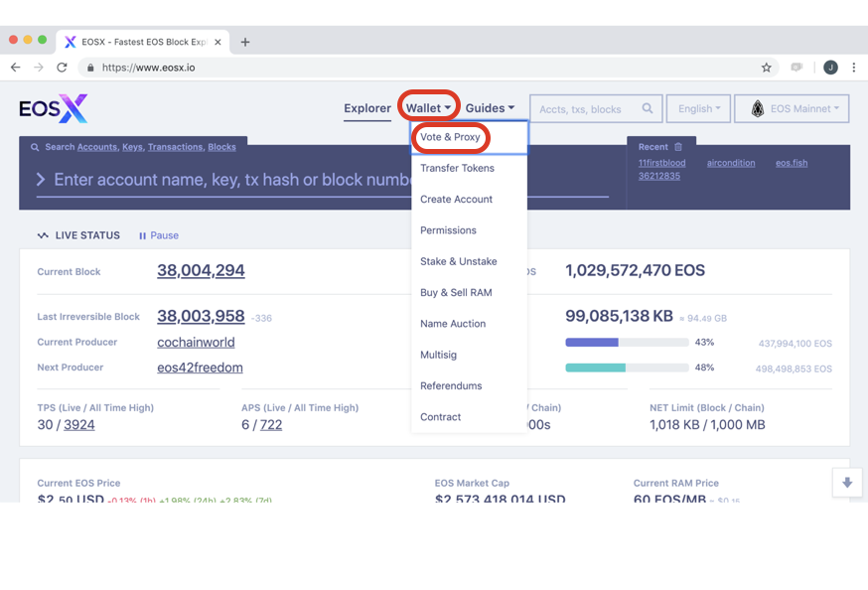Expand the Guides dropdown

(490, 108)
